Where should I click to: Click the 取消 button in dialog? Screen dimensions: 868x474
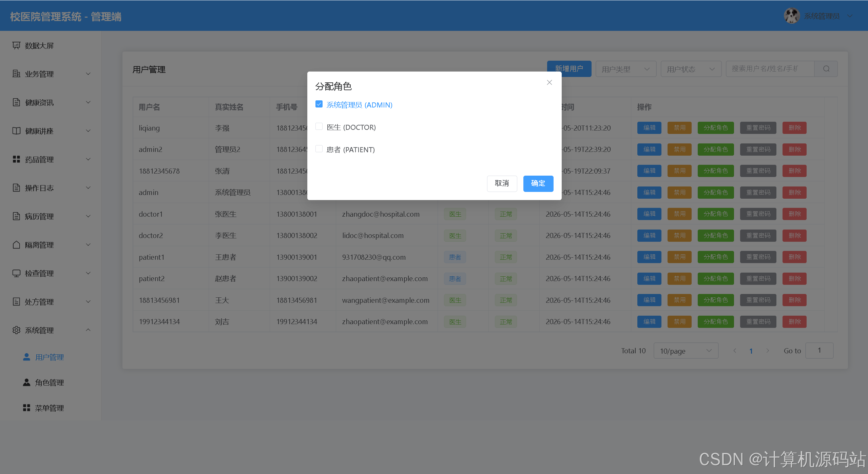[502, 183]
